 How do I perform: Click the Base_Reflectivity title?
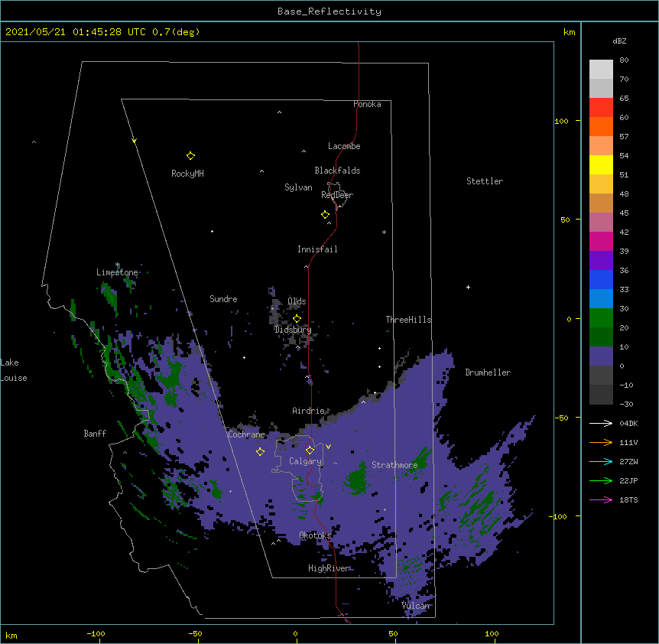329,11
